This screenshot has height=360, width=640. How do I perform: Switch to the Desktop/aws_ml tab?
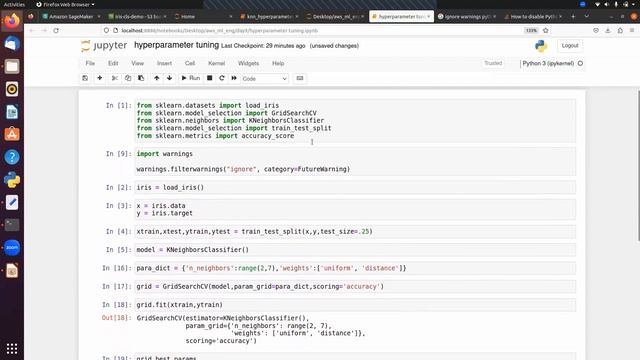[335, 16]
